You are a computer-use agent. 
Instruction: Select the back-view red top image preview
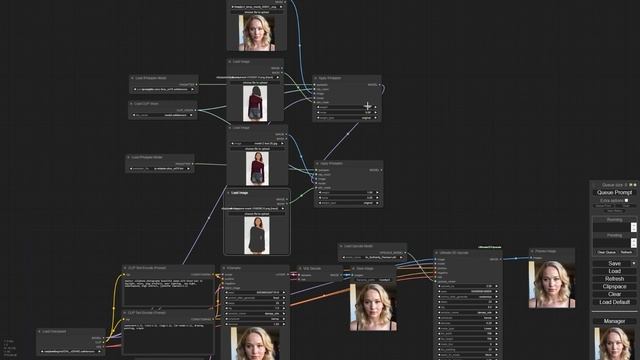[x=255, y=103]
